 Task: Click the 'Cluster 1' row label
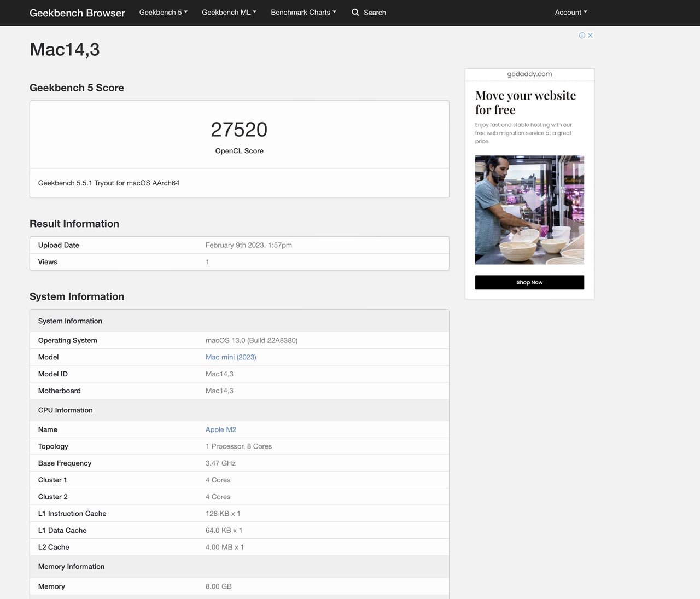point(52,480)
